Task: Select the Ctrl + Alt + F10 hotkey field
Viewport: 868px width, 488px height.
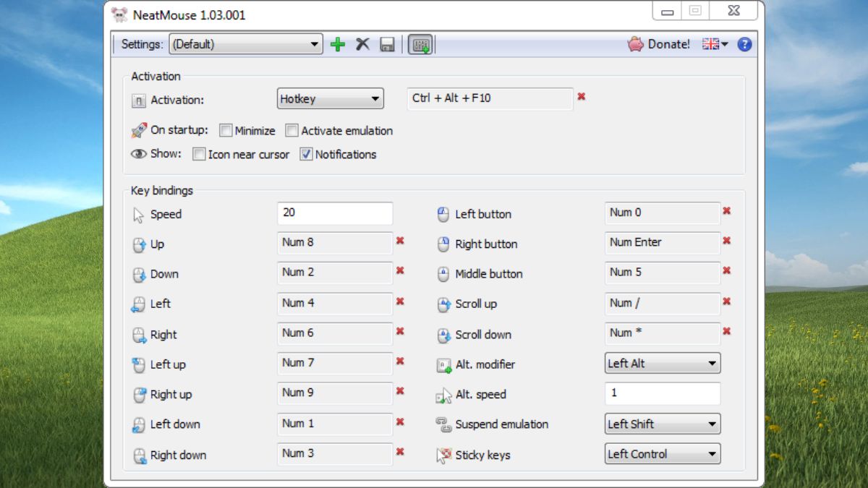Action: [490, 99]
